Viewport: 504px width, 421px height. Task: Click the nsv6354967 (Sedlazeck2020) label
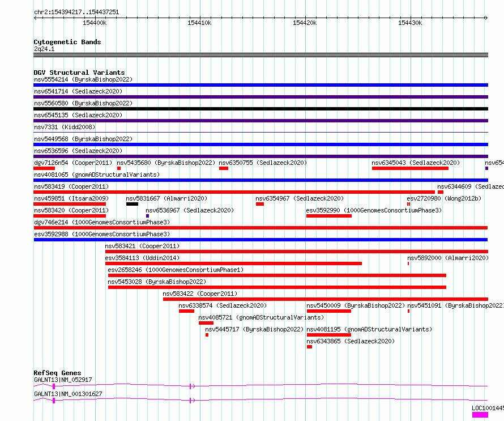[x=300, y=198]
